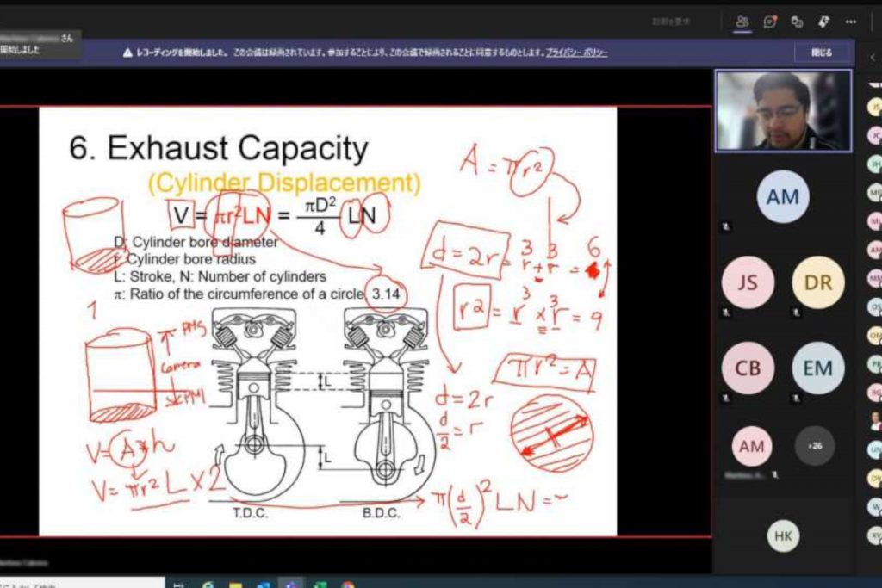Select the CB participant avatar

748,368
